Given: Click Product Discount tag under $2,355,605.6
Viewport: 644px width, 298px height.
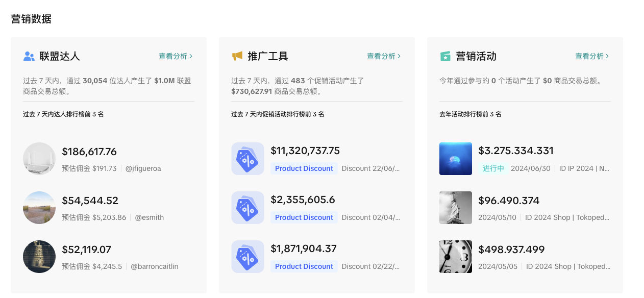Looking at the screenshot, I should coord(304,217).
